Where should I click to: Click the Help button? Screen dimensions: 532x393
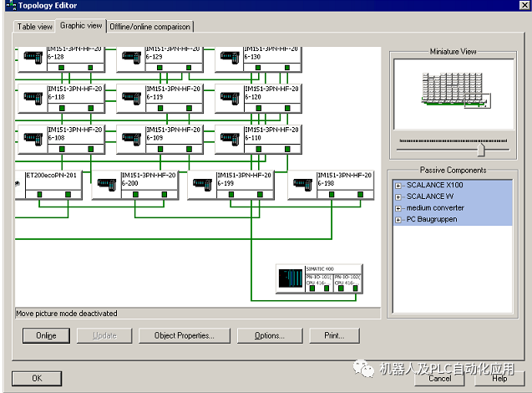499,379
